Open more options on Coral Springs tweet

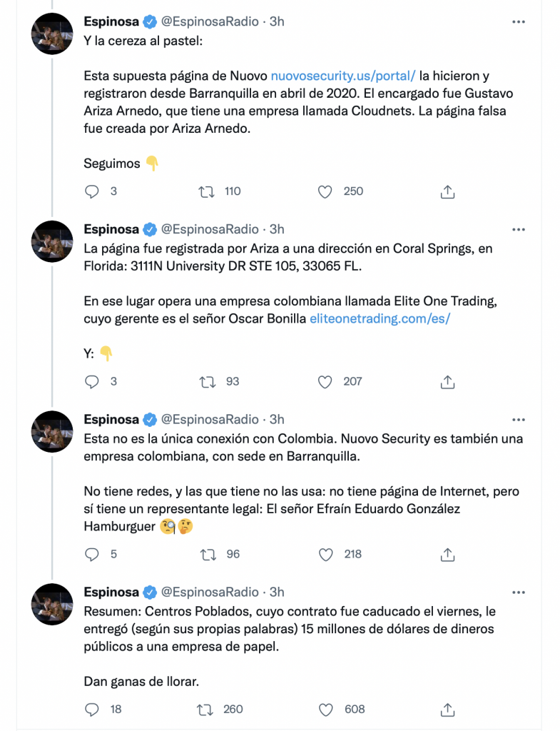pos(519,230)
